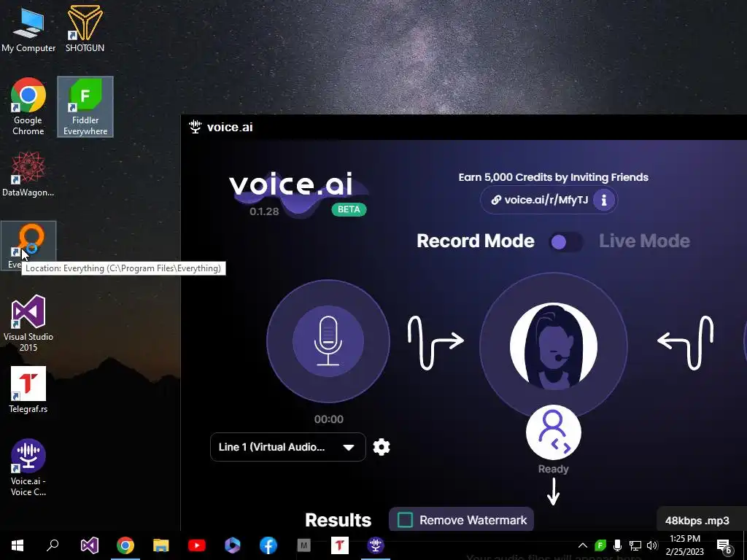
Task: Open File Explorer from the taskbar
Action: (x=161, y=545)
